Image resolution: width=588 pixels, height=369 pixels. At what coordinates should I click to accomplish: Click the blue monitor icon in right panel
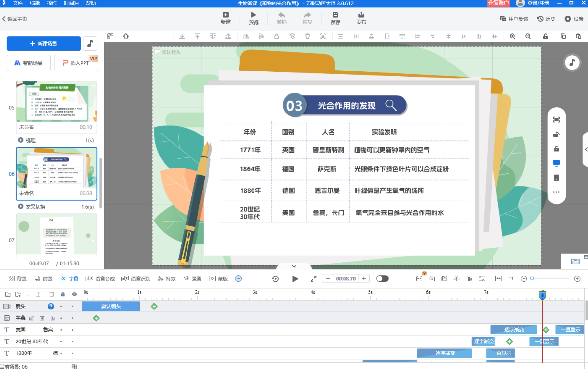556,163
